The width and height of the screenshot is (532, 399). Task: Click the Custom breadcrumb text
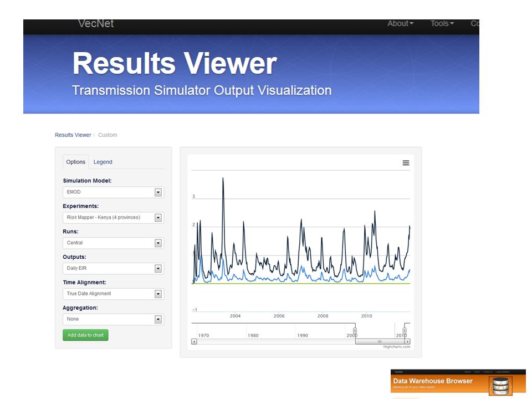(x=108, y=135)
